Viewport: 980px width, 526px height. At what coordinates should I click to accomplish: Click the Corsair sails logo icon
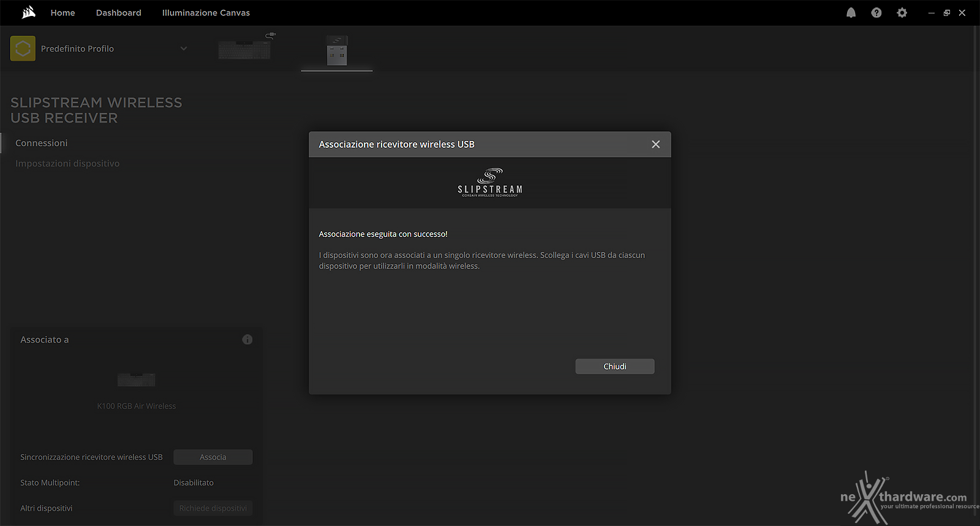tap(29, 12)
